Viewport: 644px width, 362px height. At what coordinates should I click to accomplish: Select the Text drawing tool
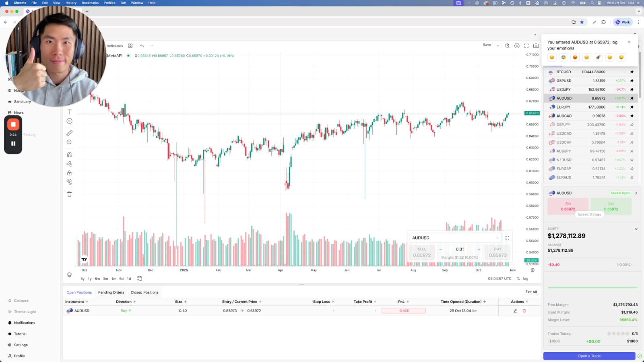tap(69, 112)
